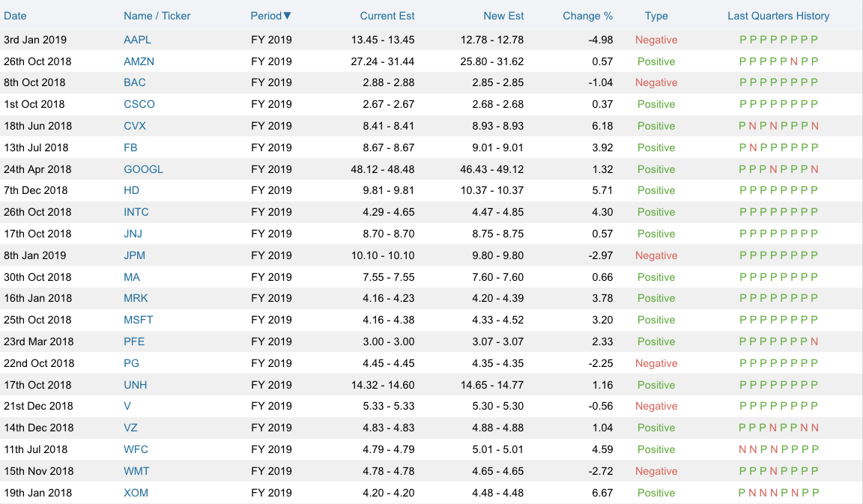Viewport: 863px width, 504px height.
Task: Click Last Quarters History column header
Action: [778, 16]
